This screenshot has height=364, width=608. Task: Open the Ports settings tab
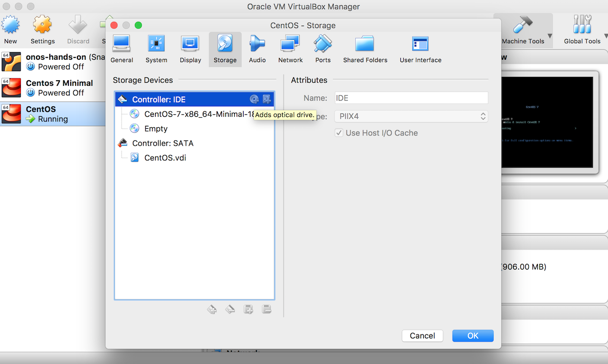pos(323,49)
